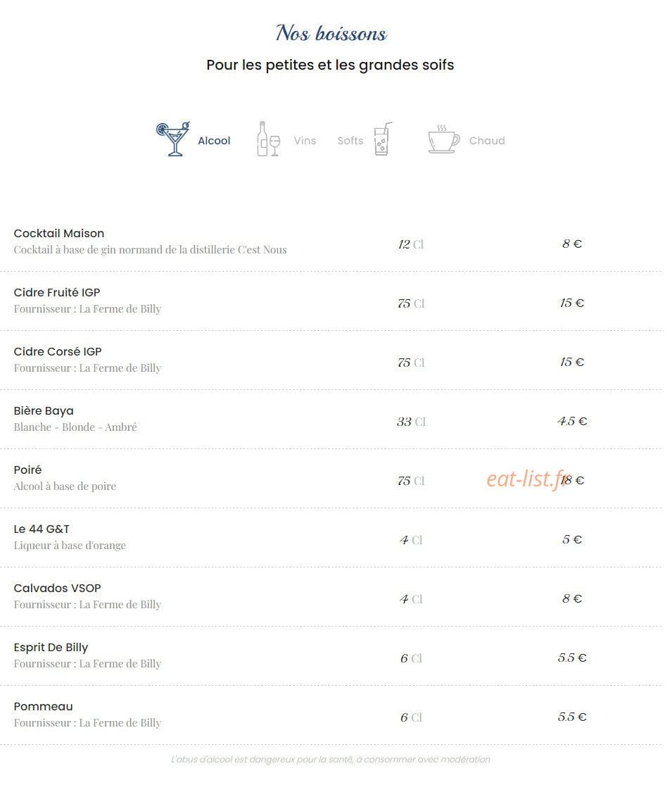Click the wine bottle and glass icon
Screen dimensions: 672x792
268,139
